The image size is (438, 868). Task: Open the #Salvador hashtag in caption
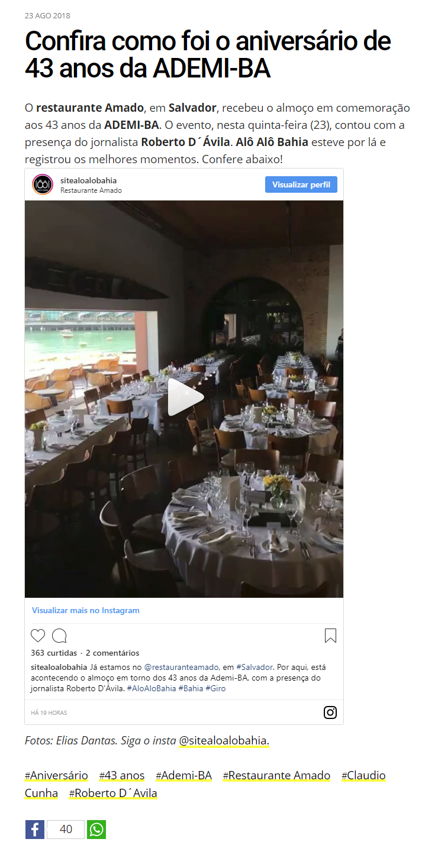click(x=255, y=667)
